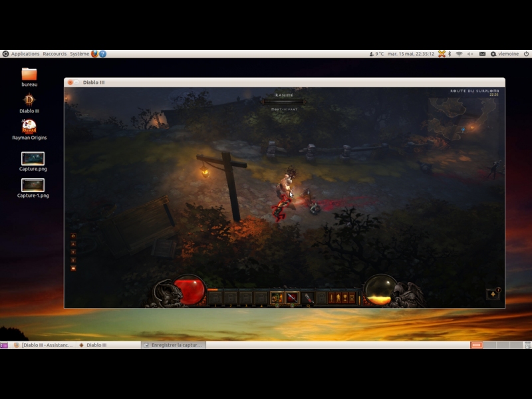Switch to Enregistrer la capture taskbar window

pyautogui.click(x=174, y=345)
